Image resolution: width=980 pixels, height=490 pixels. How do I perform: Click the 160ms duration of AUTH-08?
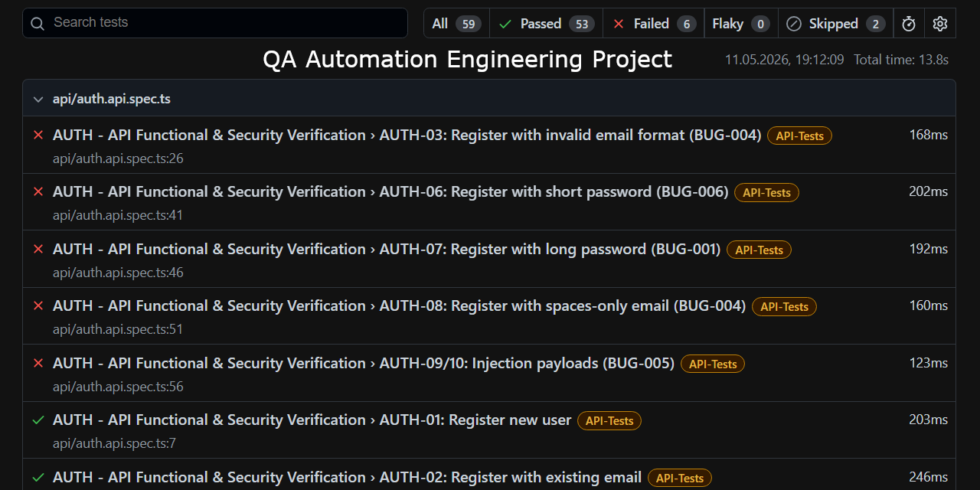tap(929, 305)
